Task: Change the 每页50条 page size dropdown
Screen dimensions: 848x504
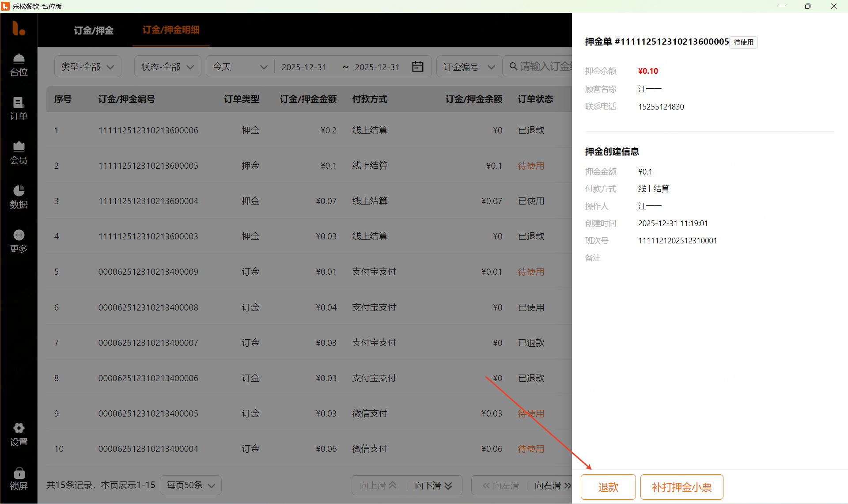Action: [x=190, y=485]
